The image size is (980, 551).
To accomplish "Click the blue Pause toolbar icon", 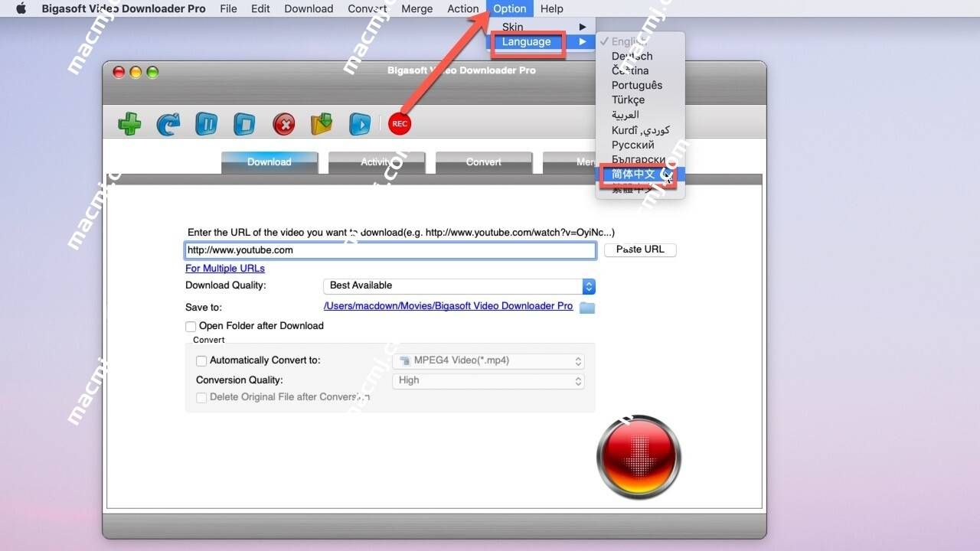I will (x=206, y=124).
